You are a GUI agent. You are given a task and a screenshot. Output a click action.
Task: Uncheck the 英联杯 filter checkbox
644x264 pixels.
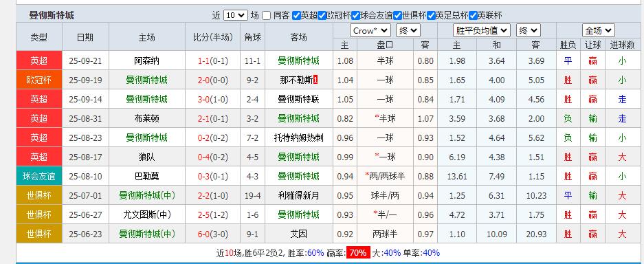pyautogui.click(x=473, y=16)
